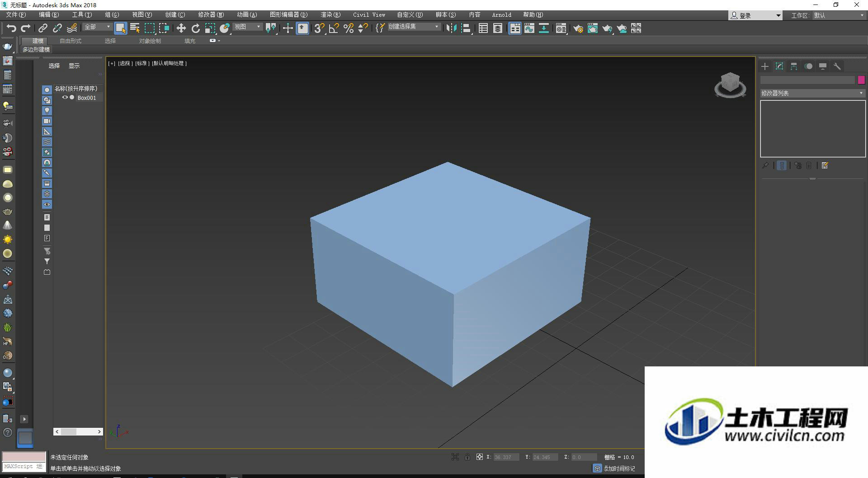Screen dimensions: 868x478
Task: Toggle the Ribbon display button
Action: [x=515, y=28]
